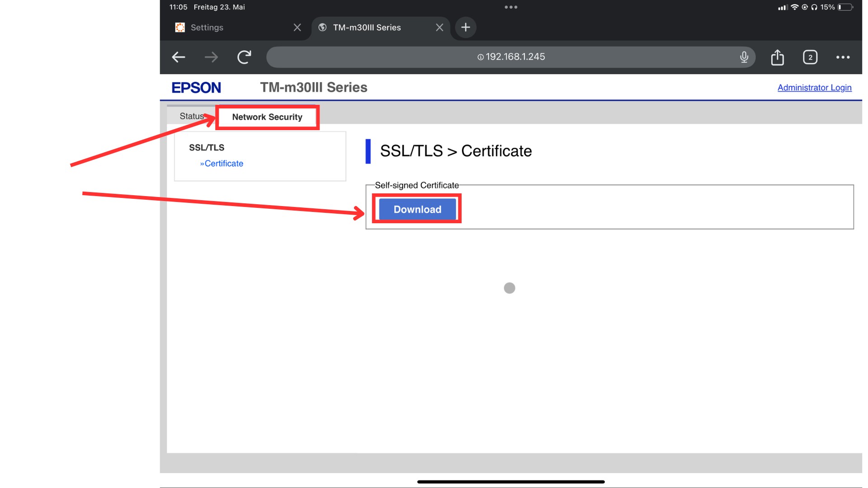The image size is (868, 488).
Task: Tap the forward navigation arrow
Action: coord(211,57)
